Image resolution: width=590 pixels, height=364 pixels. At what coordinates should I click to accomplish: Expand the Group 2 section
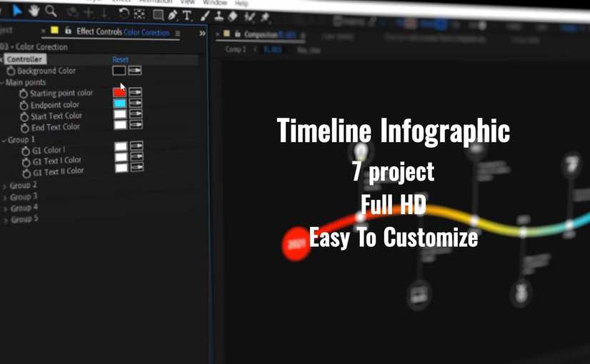tap(4, 186)
